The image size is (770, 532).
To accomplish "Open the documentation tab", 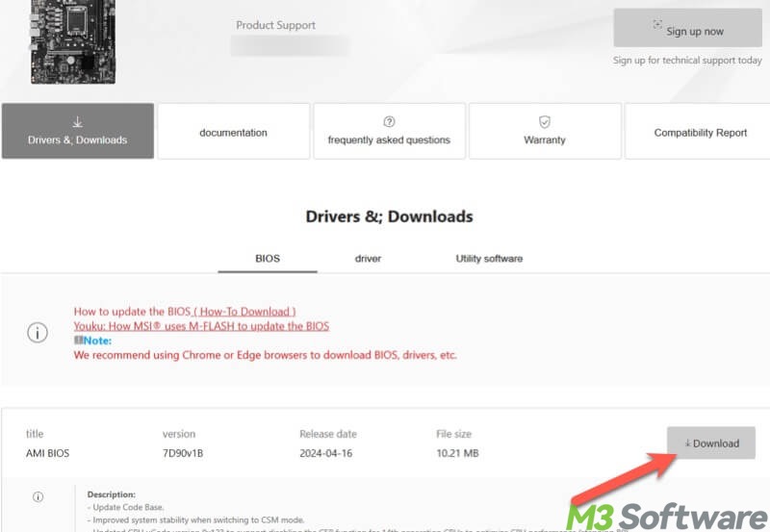I will [x=233, y=133].
